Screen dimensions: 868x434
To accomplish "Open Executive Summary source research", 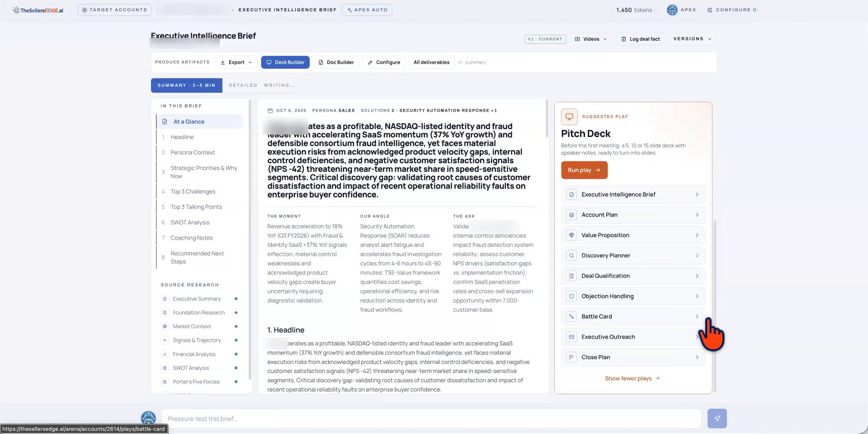I will tap(197, 299).
